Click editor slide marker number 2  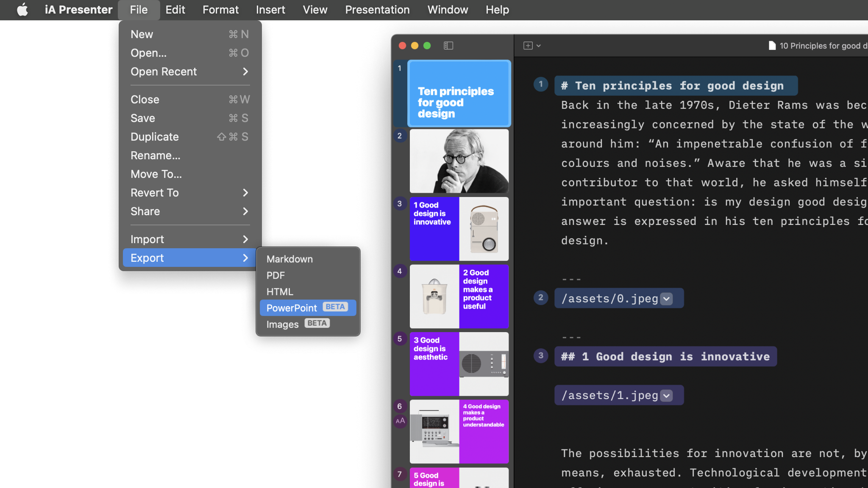tap(541, 298)
